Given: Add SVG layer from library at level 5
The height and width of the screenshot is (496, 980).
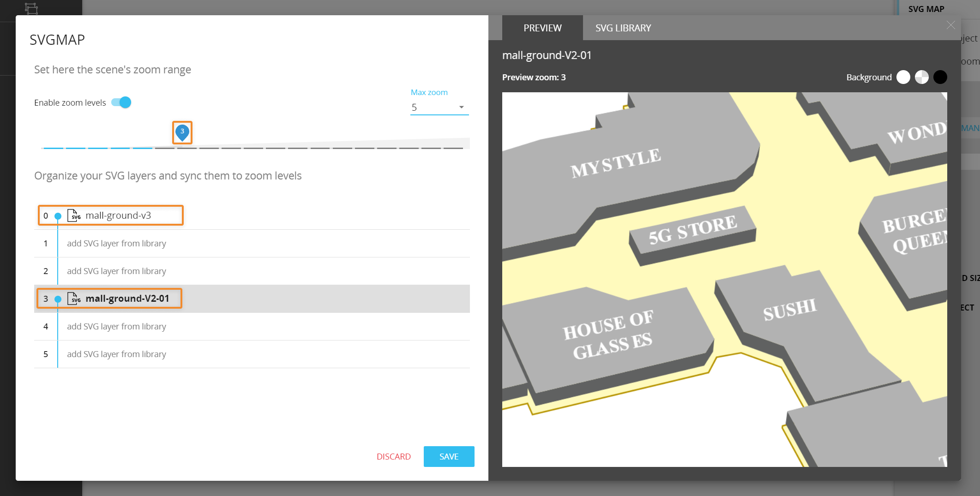Looking at the screenshot, I should point(116,354).
